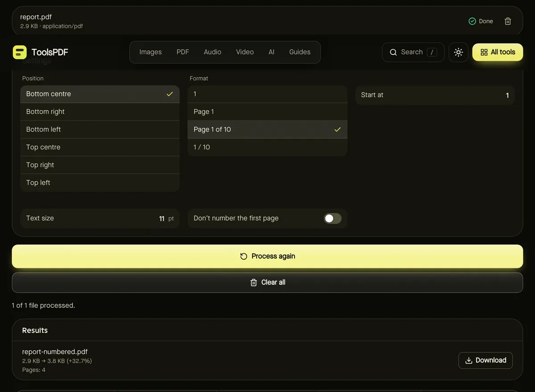535x392 pixels.
Task: Click the report.pdf file name
Action: (x=36, y=17)
